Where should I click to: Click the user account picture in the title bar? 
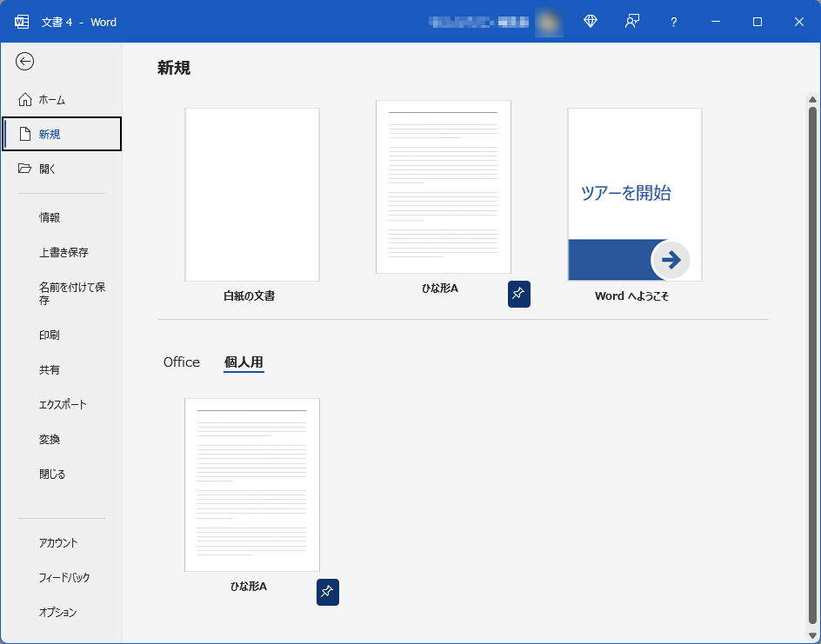click(549, 22)
